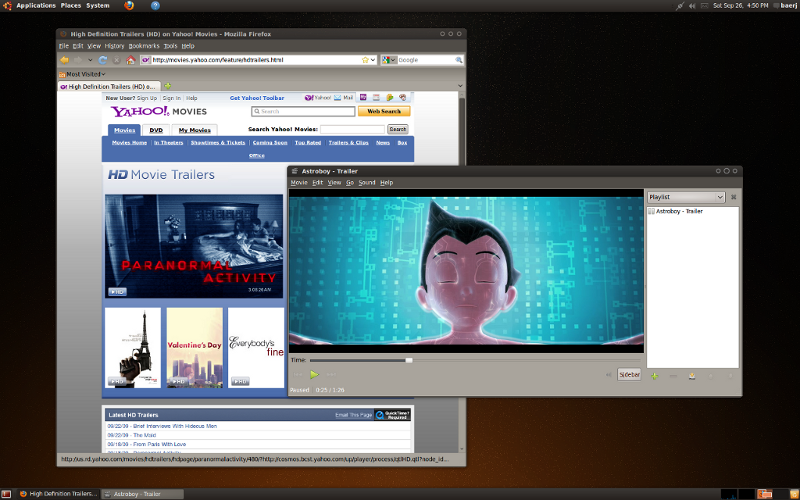Screen dimensions: 800x500
Task: Toggle the Sidebar button in movie player
Action: click(x=629, y=375)
